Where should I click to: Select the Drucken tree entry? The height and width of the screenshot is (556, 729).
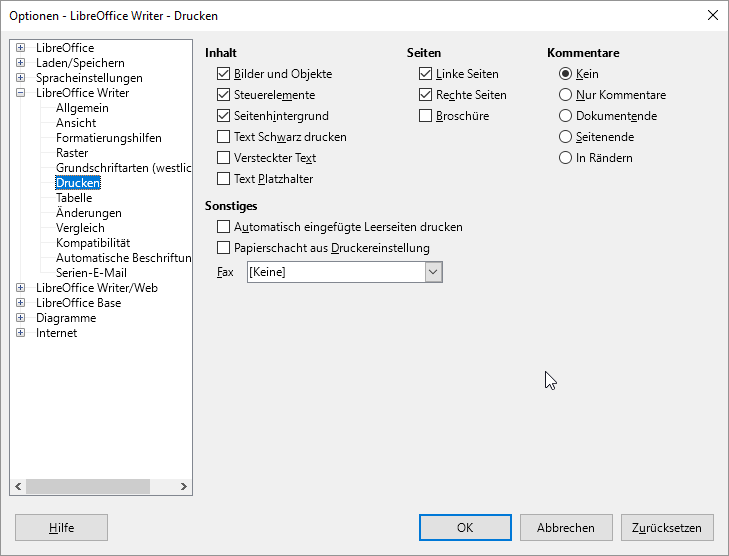point(78,183)
